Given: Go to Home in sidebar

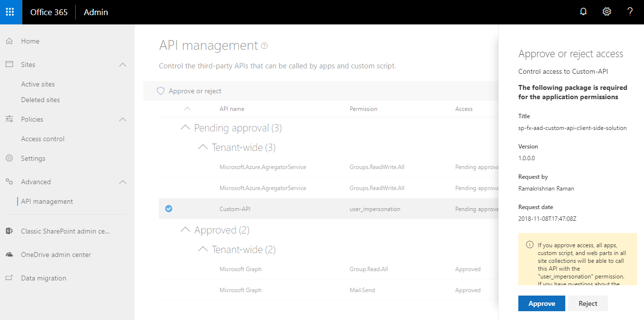Looking at the screenshot, I should click(30, 41).
